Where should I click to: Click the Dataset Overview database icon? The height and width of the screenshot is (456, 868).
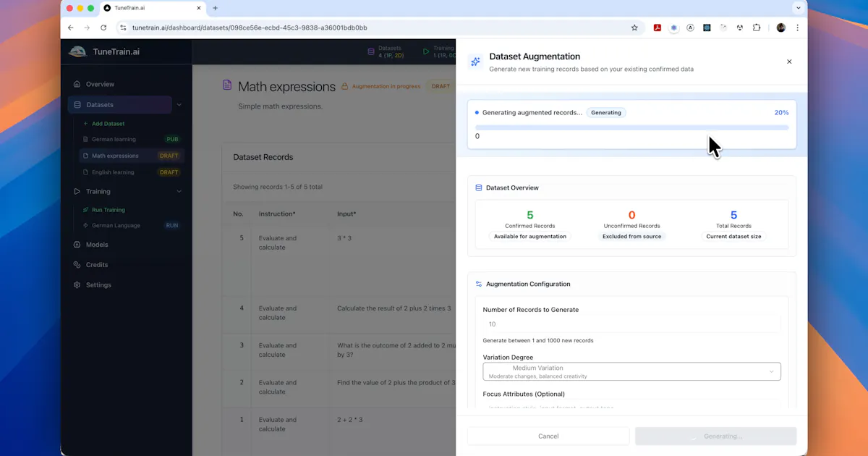pos(479,187)
